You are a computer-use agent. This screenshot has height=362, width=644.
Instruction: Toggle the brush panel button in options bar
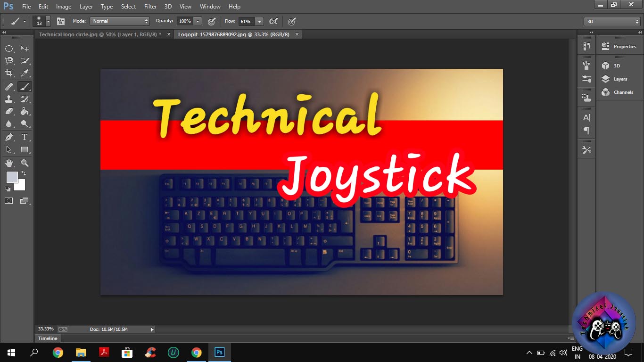[60, 21]
